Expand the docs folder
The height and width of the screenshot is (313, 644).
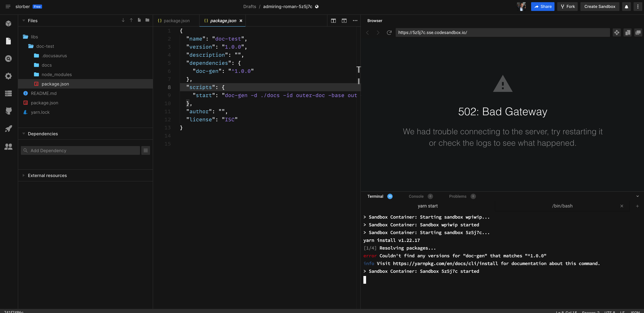[85, 65]
